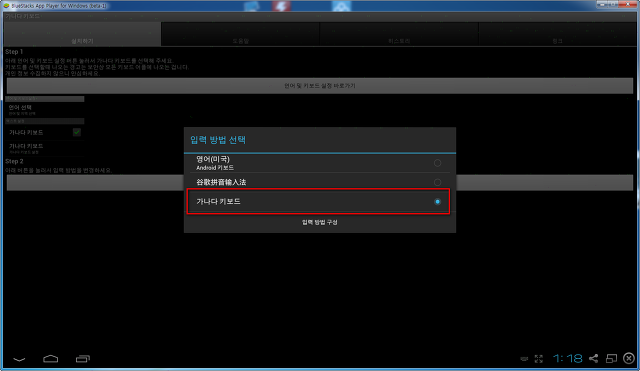Click the overlapping windows icon in bottom bar

(x=611, y=358)
